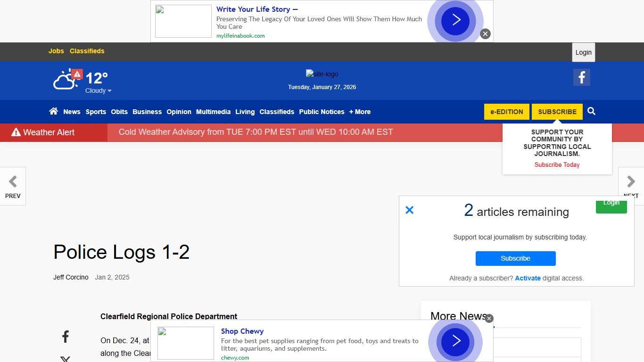
Task: Visit the Facebook page icon in header
Action: (581, 77)
